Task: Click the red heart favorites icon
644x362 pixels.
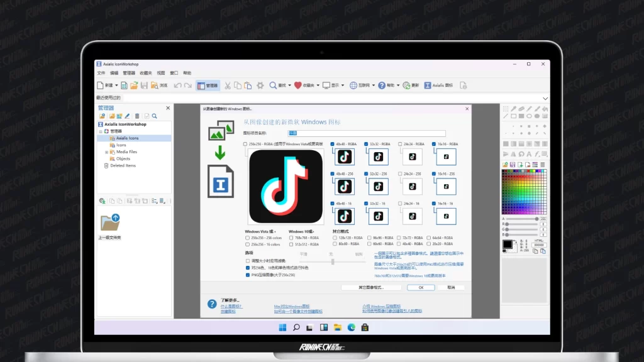Action: pyautogui.click(x=297, y=85)
